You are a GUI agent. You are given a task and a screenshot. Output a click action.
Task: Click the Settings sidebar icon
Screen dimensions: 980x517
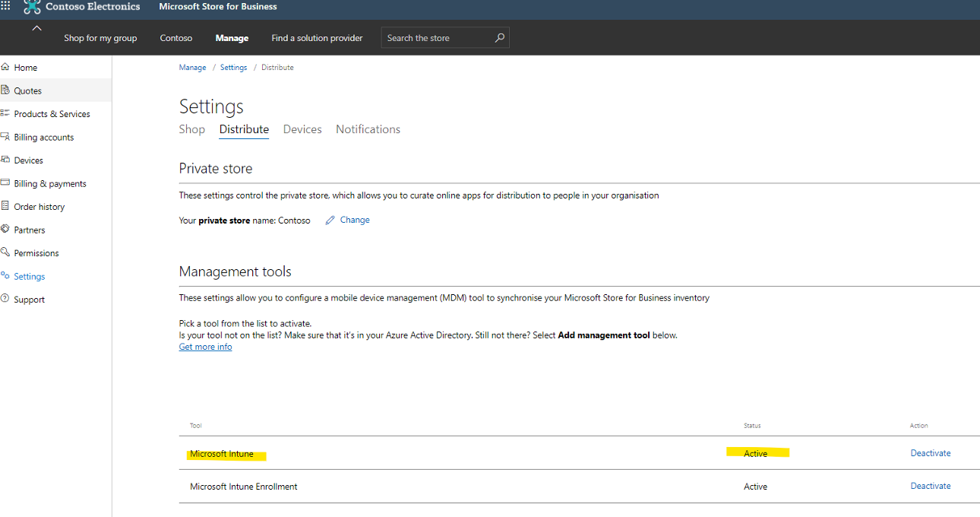[5, 276]
